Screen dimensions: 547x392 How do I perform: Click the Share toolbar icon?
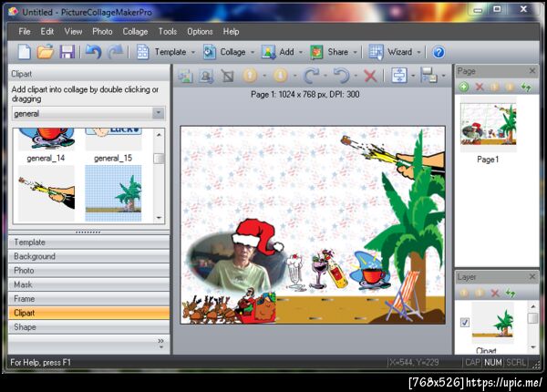316,52
